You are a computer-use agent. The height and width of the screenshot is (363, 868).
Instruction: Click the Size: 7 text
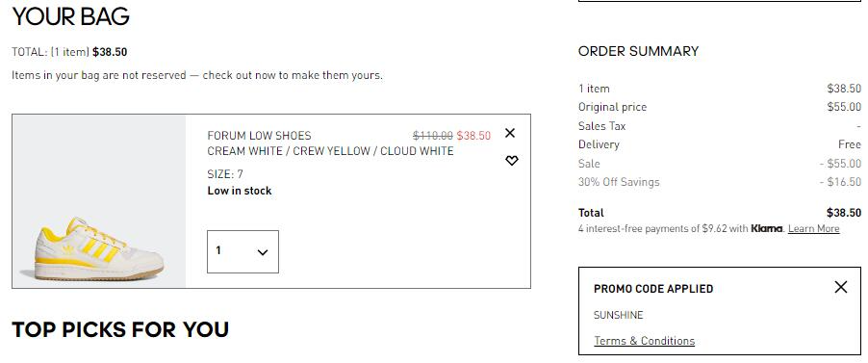coord(225,174)
